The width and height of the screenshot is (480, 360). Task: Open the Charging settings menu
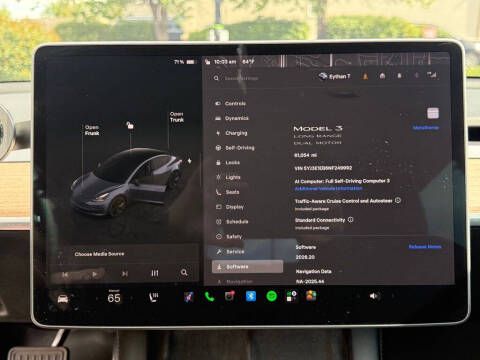pyautogui.click(x=232, y=133)
